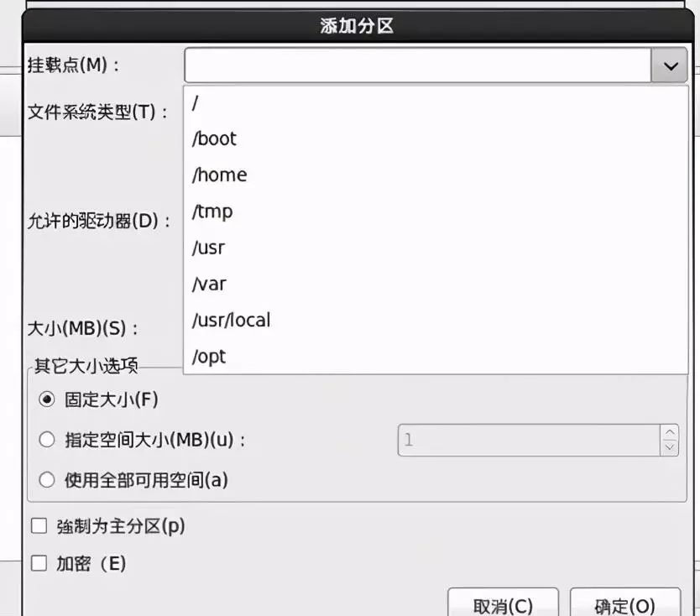Check the 强制为主分区(p) checkbox

[39, 526]
